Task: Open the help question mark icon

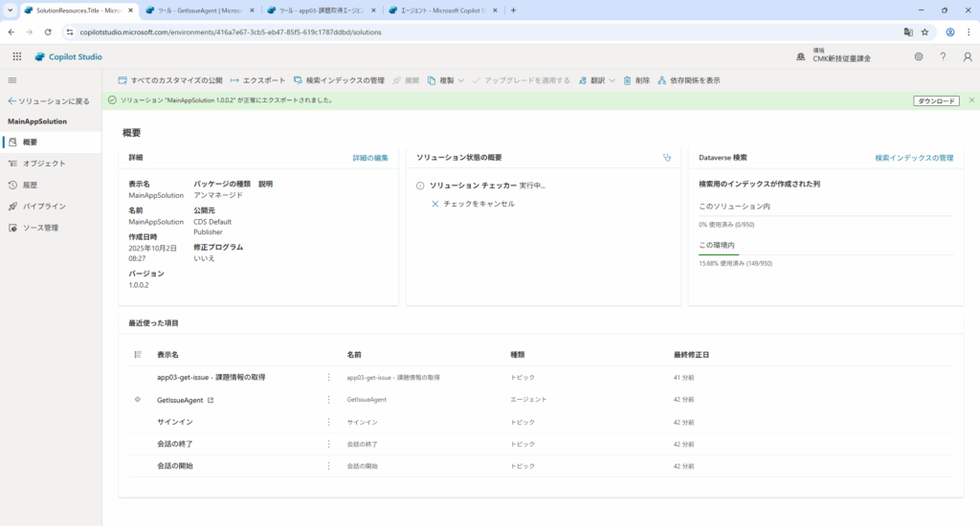Action: click(x=943, y=56)
